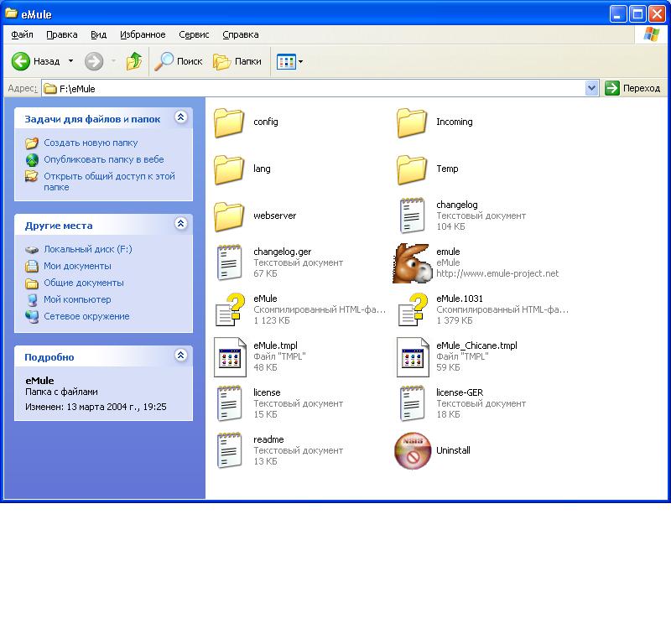This screenshot has width=671, height=644.
Task: Go up one folder level
Action: point(134,61)
